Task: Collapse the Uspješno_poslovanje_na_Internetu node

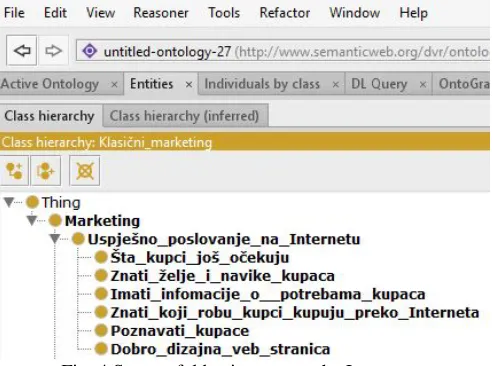Action: click(55, 239)
